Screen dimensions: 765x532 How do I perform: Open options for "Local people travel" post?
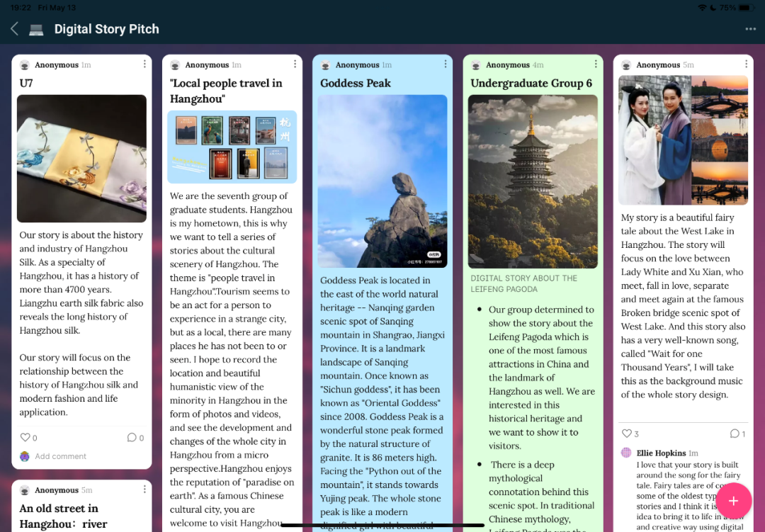pyautogui.click(x=295, y=64)
